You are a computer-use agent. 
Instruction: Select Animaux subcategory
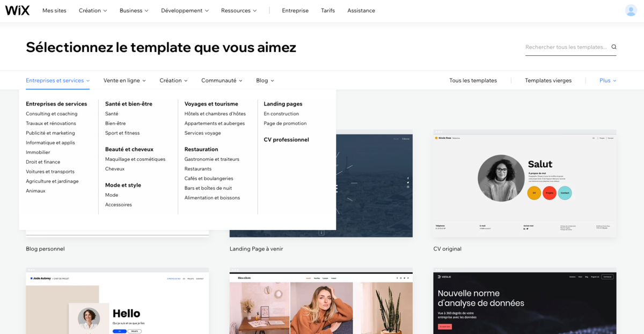pos(35,191)
